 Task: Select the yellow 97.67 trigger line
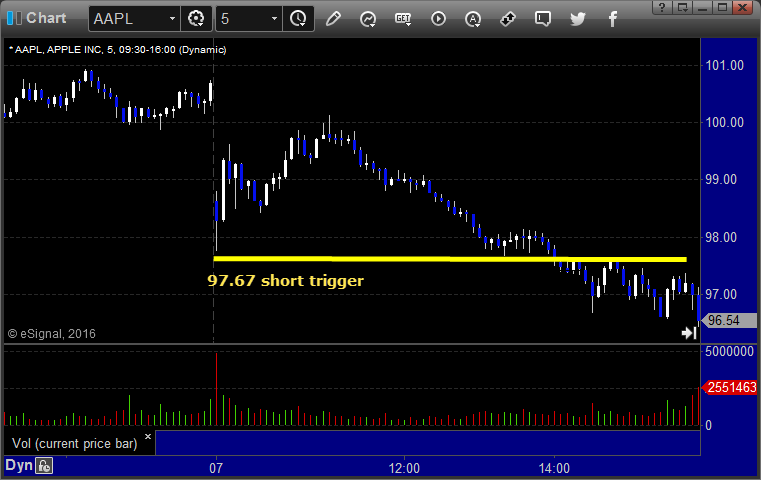click(450, 259)
